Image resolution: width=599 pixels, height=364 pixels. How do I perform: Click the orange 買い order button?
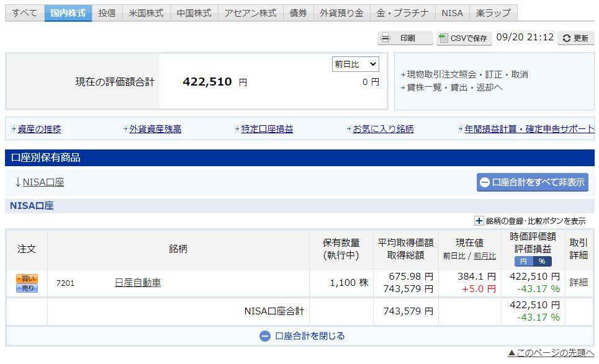click(27, 278)
